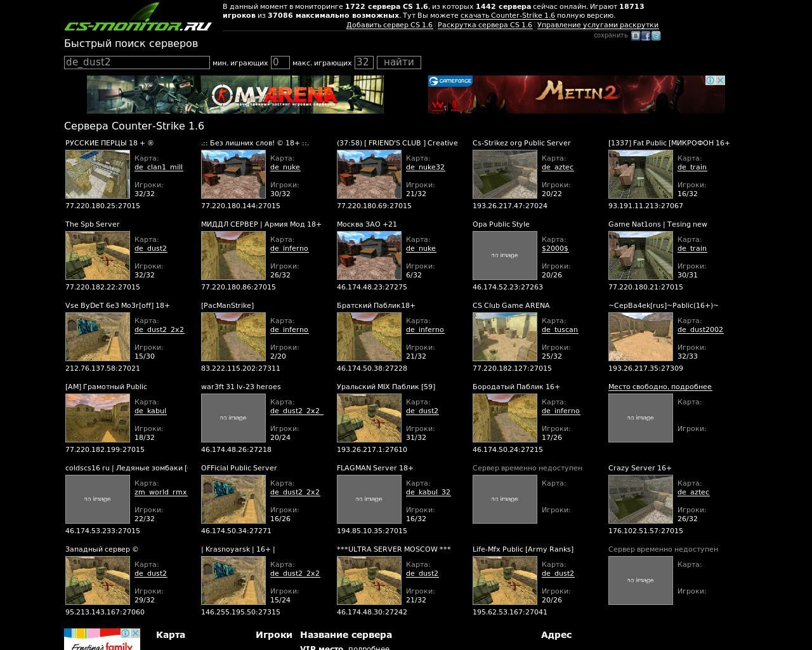812x650 pixels.
Task: Share via VKontakte icon
Action: click(635, 36)
